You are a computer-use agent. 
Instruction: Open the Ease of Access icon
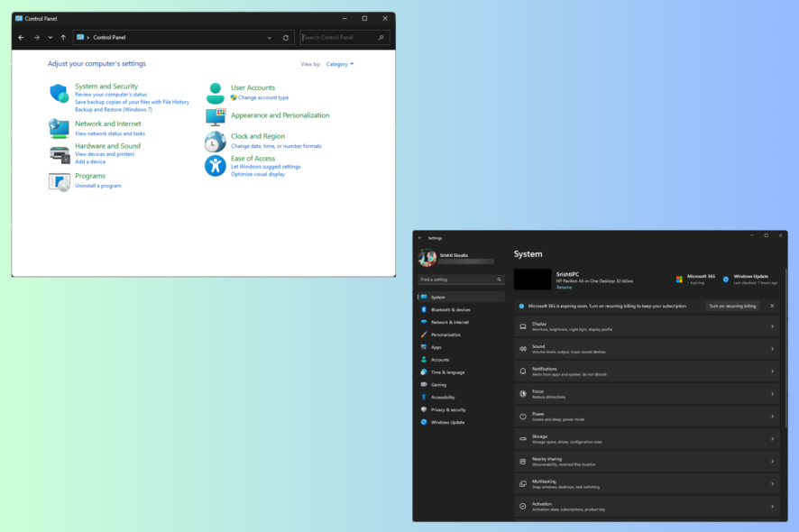(215, 166)
